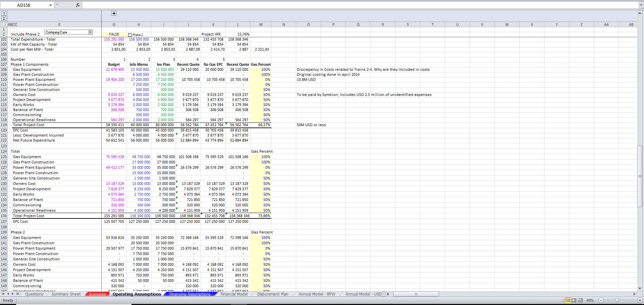Switch to the Financing Assumptions sheet tab
The width and height of the screenshot is (644, 305).
click(189, 294)
